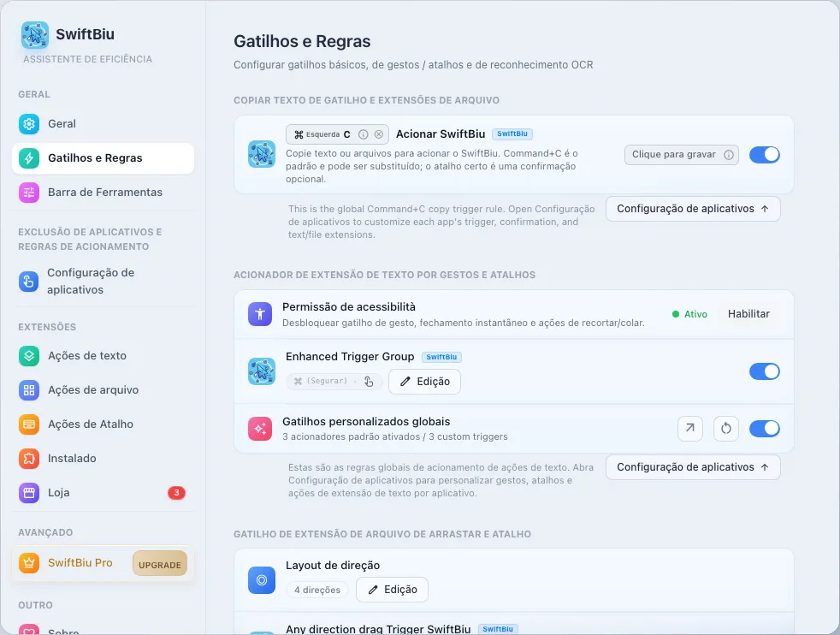The width and height of the screenshot is (840, 635).
Task: Click Edição for Enhanced Trigger Group
Action: 424,382
